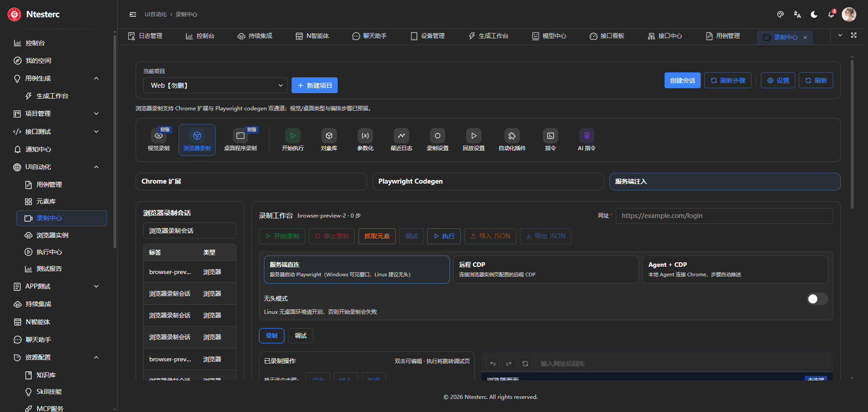This screenshot has height=412, width=868.
Task: Click the 开始执行 play icon
Action: pos(293,136)
